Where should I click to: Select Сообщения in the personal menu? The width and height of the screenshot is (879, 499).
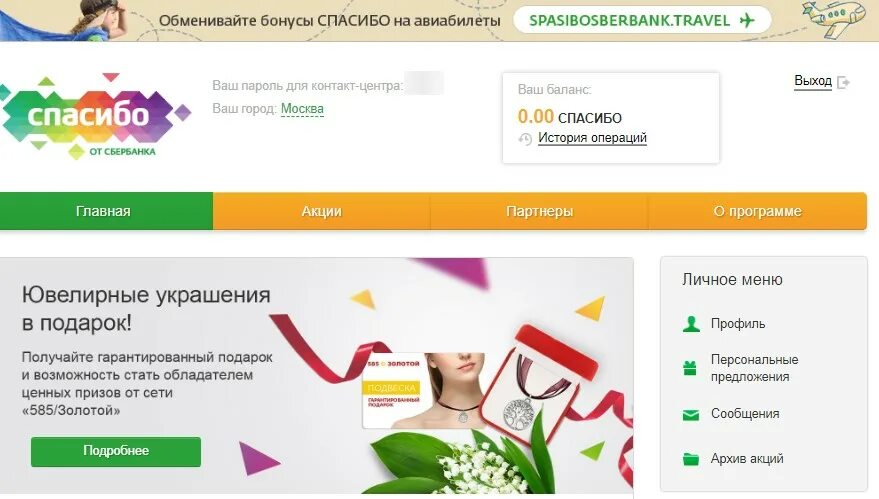pyautogui.click(x=745, y=414)
